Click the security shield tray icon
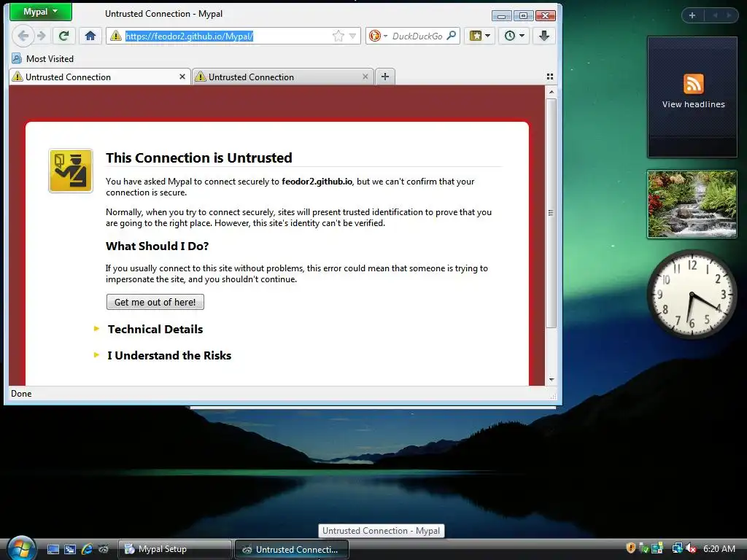This screenshot has width=747, height=560. point(631,548)
